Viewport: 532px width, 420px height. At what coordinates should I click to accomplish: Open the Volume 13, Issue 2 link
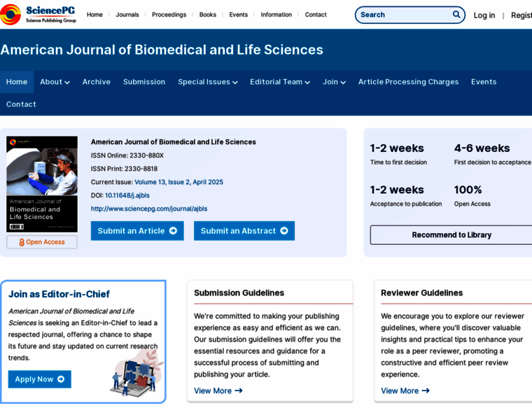[178, 182]
